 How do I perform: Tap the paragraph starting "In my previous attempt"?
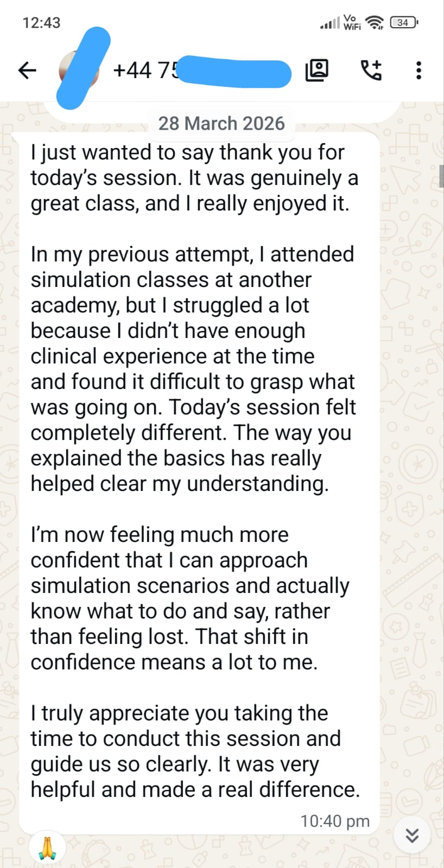pos(193,369)
